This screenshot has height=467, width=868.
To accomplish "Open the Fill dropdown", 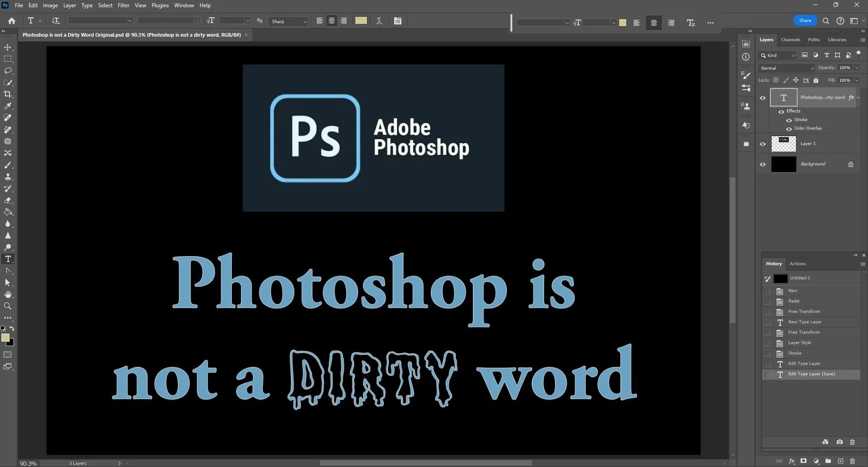I will [x=857, y=80].
